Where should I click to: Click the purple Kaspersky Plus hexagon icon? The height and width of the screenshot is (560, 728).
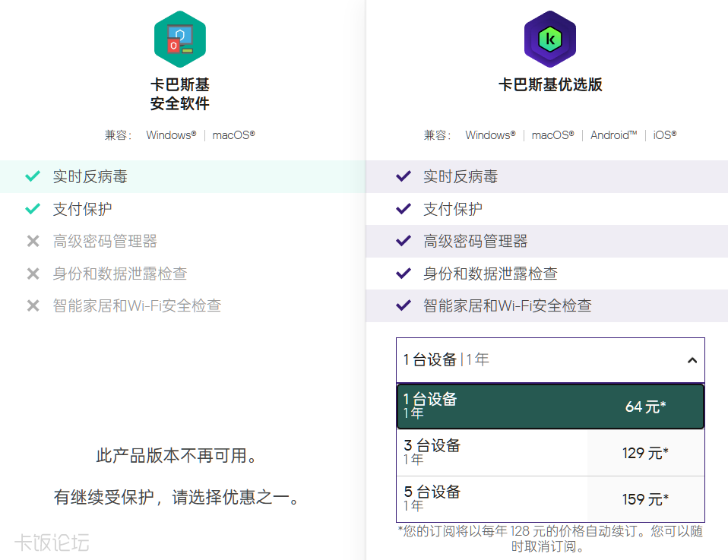549,39
